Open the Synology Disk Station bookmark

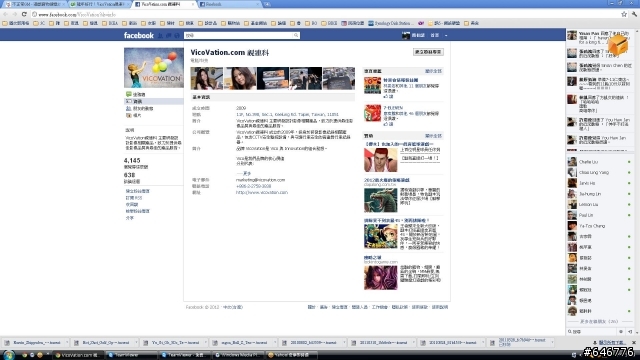pyautogui.click(x=391, y=23)
